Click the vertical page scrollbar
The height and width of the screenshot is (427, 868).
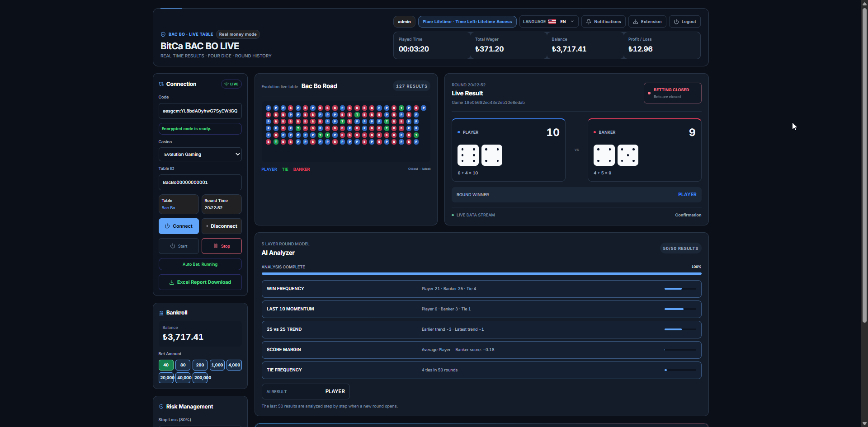[x=864, y=165]
